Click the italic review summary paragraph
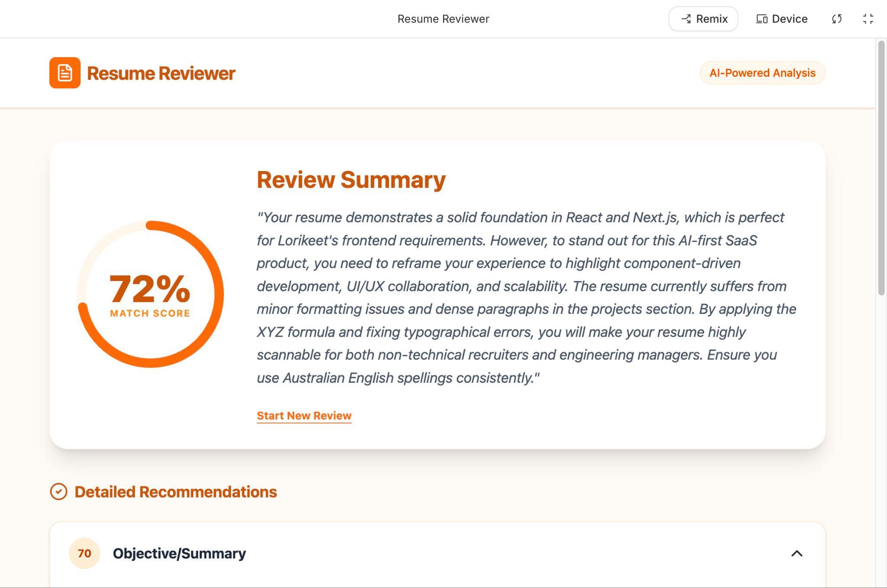 (x=520, y=297)
